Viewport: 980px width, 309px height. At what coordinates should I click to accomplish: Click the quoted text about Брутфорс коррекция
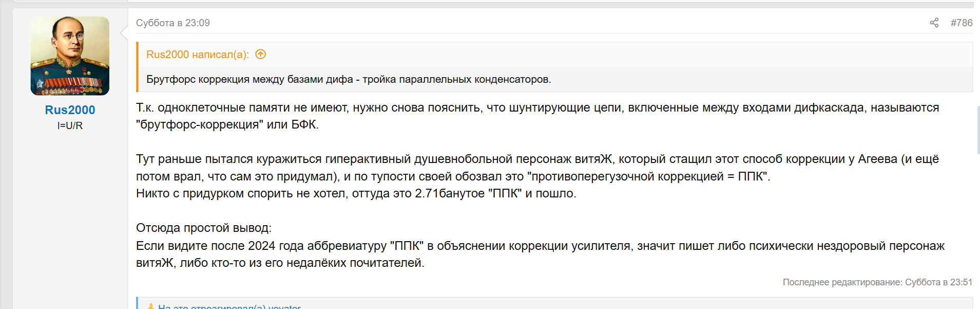point(349,79)
